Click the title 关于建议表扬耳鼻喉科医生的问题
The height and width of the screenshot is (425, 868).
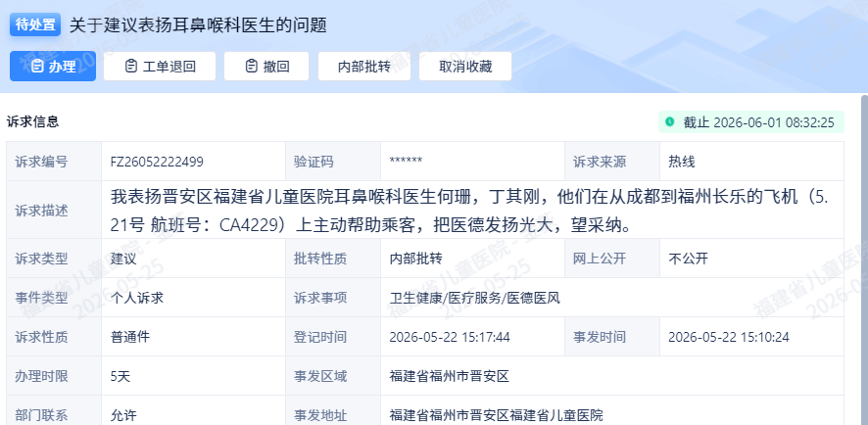[198, 24]
